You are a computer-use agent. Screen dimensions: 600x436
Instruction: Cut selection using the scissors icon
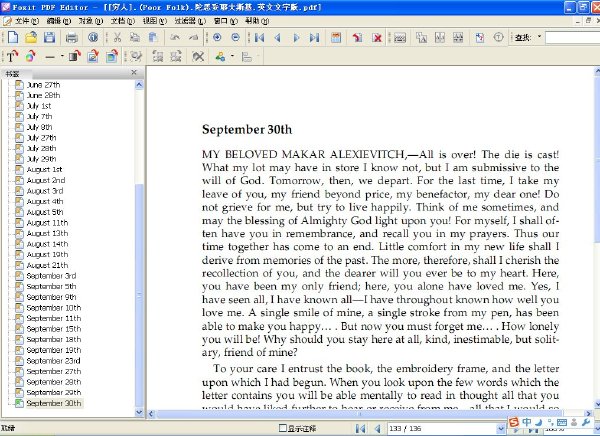tap(117, 38)
